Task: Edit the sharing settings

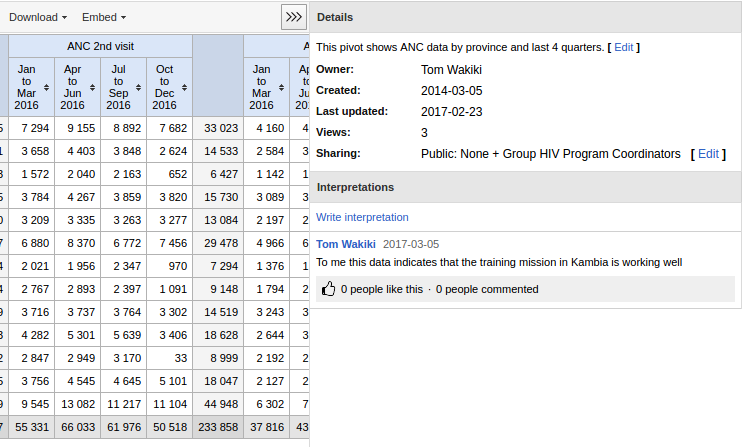Action: tap(707, 153)
